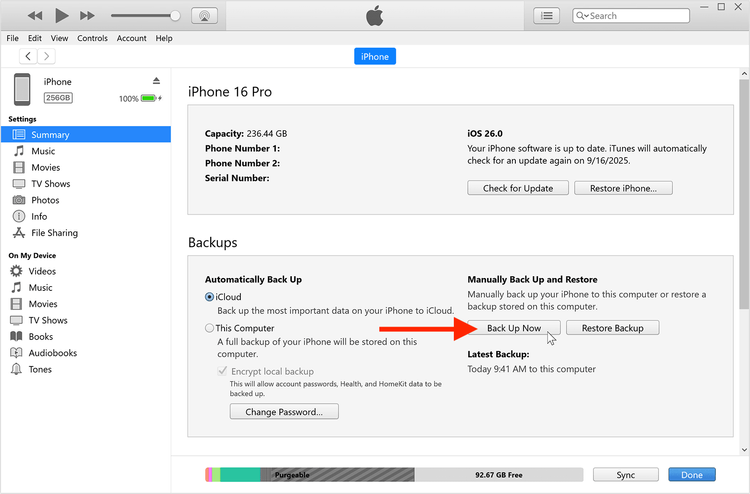Select the iCloud backup radio button

pyautogui.click(x=209, y=297)
